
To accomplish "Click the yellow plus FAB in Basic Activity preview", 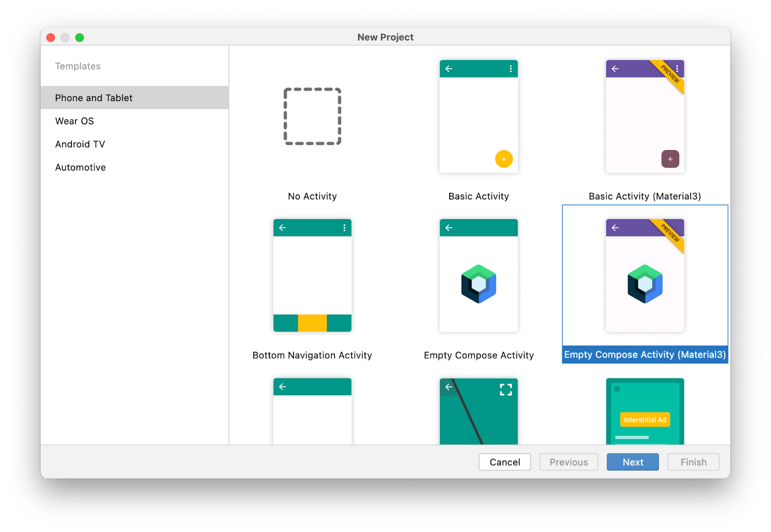I will click(504, 159).
